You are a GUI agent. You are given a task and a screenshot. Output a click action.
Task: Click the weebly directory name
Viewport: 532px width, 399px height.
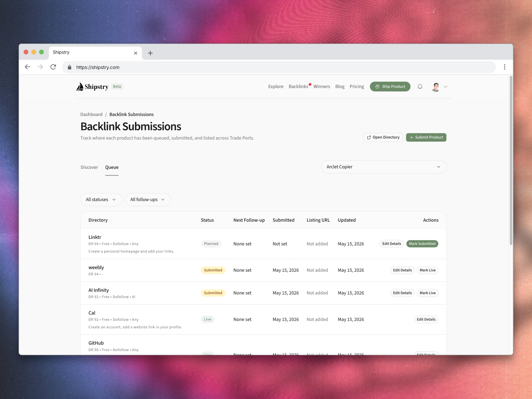click(96, 267)
